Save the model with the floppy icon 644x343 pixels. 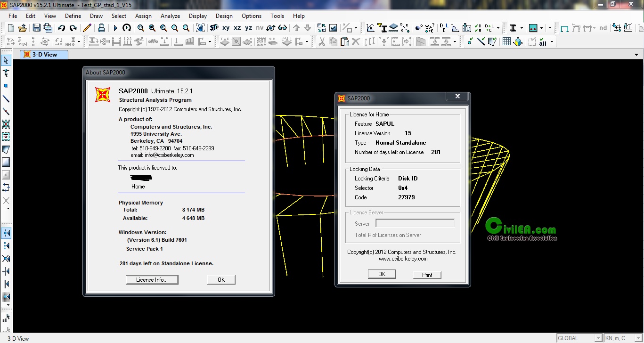click(36, 28)
